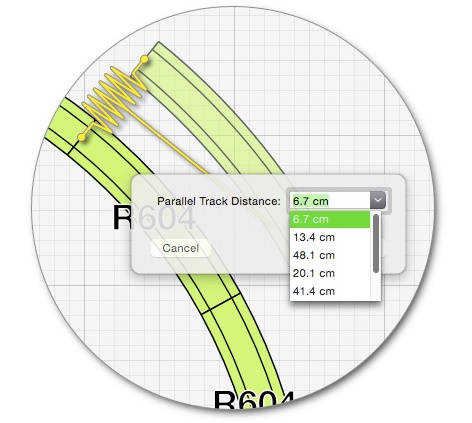Select the translucent parallel track preview piece

pos(213,110)
